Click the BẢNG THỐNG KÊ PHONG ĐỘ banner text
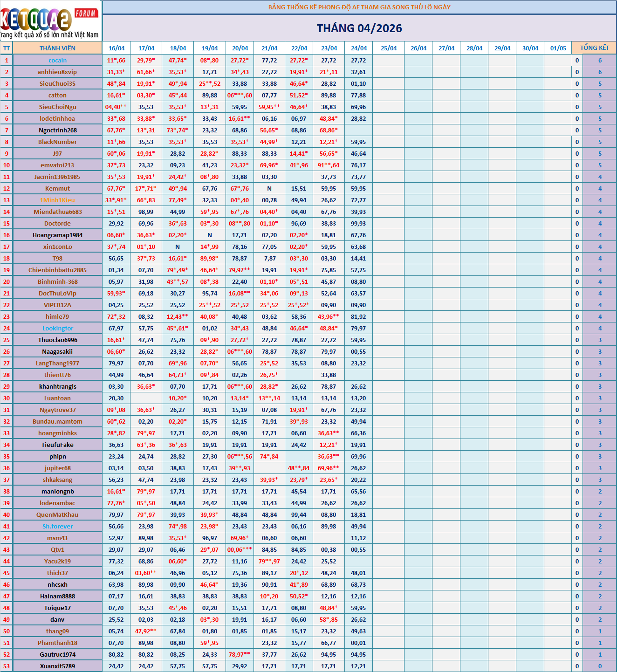The image size is (617, 672). coord(359,7)
